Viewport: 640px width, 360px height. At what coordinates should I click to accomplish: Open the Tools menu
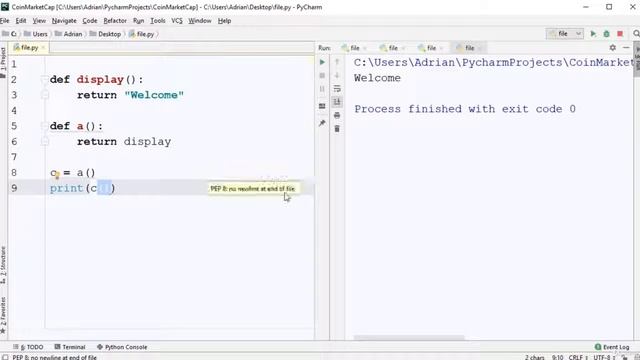point(158,21)
